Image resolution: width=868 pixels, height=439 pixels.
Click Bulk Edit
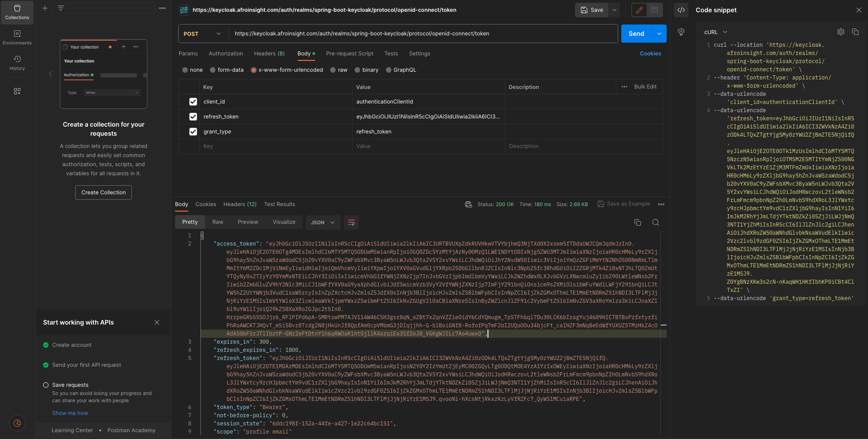tap(645, 87)
